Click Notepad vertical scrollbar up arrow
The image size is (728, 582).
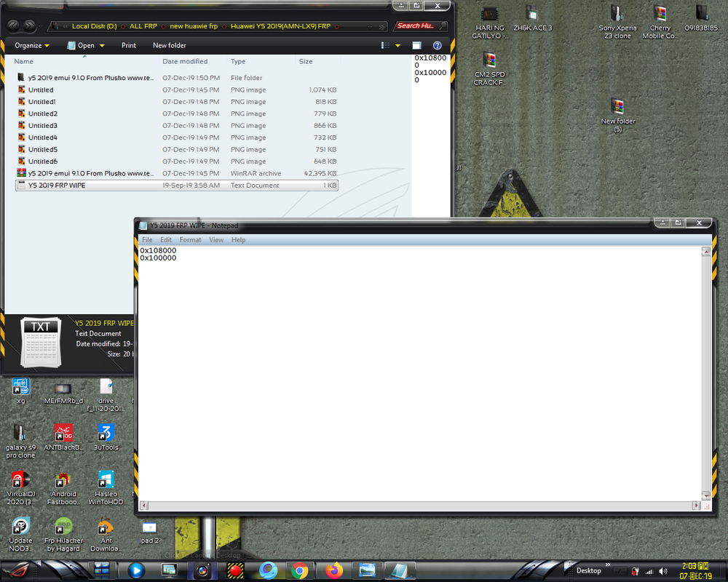pyautogui.click(x=705, y=252)
